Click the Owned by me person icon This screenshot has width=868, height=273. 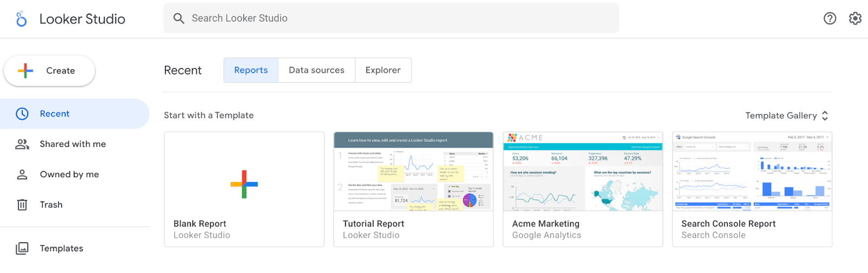(x=22, y=174)
